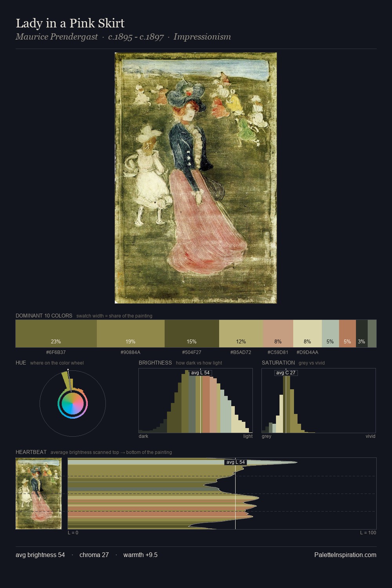Click 'chroma 27' in footer
392x588 pixels.
[x=94, y=555]
